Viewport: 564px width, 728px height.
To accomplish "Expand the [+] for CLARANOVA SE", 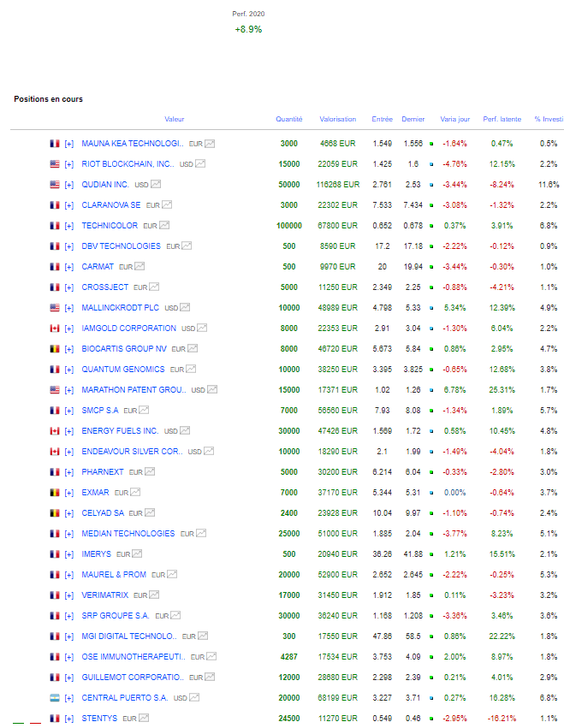I will [69, 205].
